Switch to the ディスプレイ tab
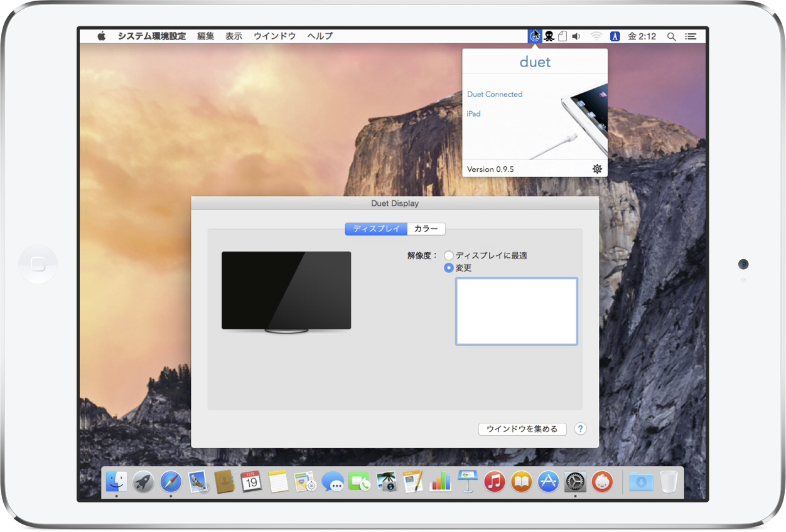786x532 pixels. pos(376,229)
